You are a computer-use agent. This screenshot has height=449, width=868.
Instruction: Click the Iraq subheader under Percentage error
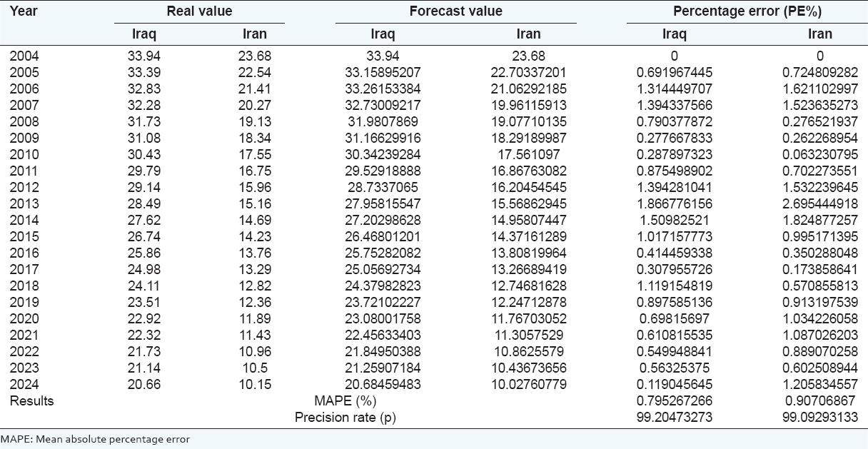tap(675, 34)
